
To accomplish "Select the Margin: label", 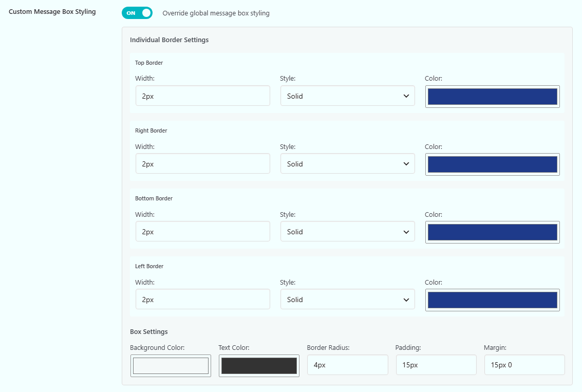I will (495, 348).
